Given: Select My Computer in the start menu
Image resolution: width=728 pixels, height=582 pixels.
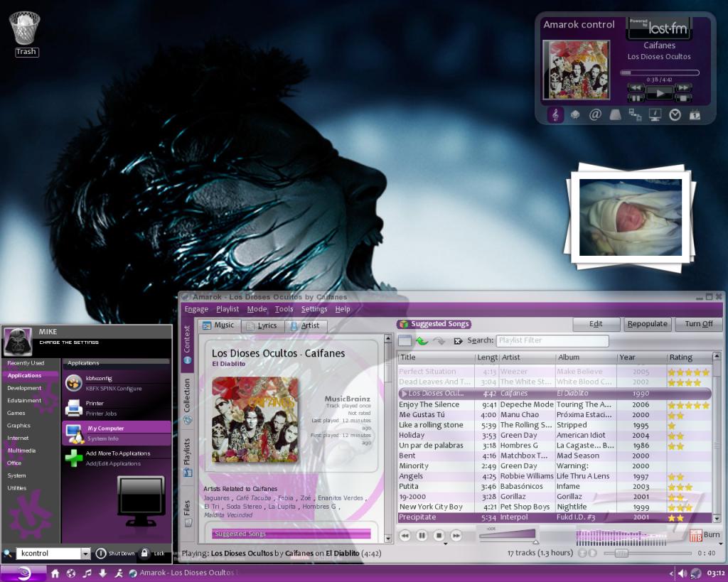Looking at the screenshot, I should 116,433.
